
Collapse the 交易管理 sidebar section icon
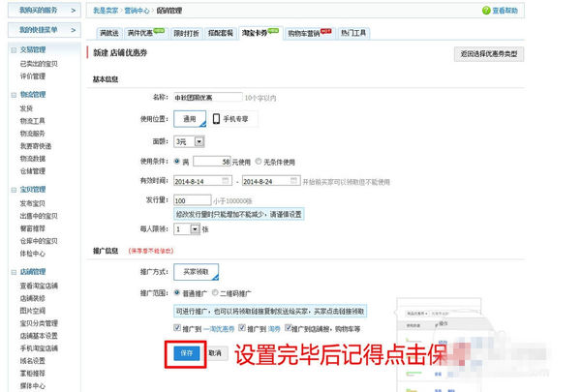point(11,49)
